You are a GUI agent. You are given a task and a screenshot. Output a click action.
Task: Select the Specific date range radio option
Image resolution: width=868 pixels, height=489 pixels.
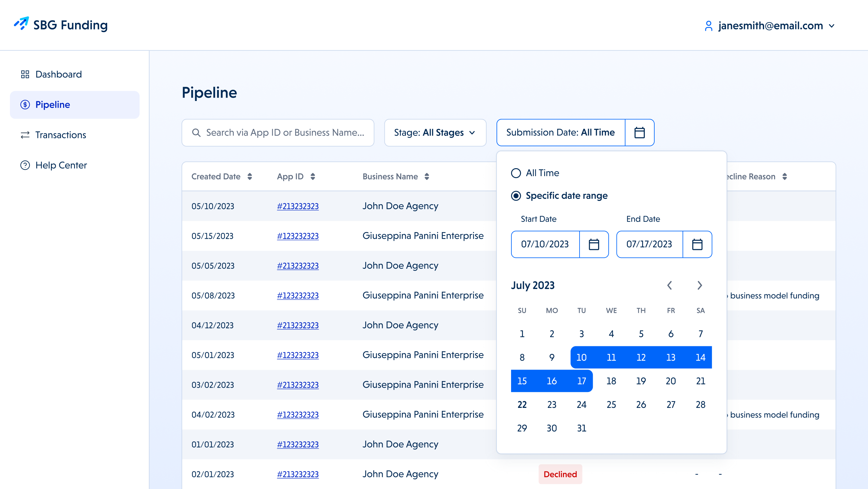tap(516, 196)
